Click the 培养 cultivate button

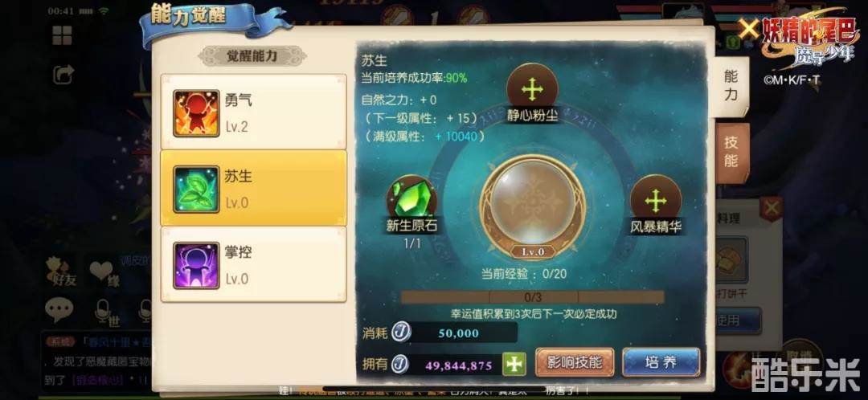pos(661,363)
